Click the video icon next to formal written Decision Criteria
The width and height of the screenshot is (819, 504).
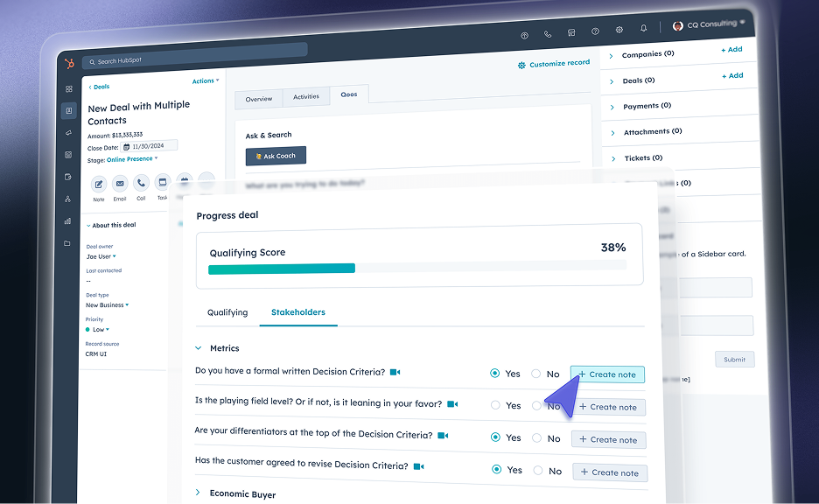click(395, 373)
